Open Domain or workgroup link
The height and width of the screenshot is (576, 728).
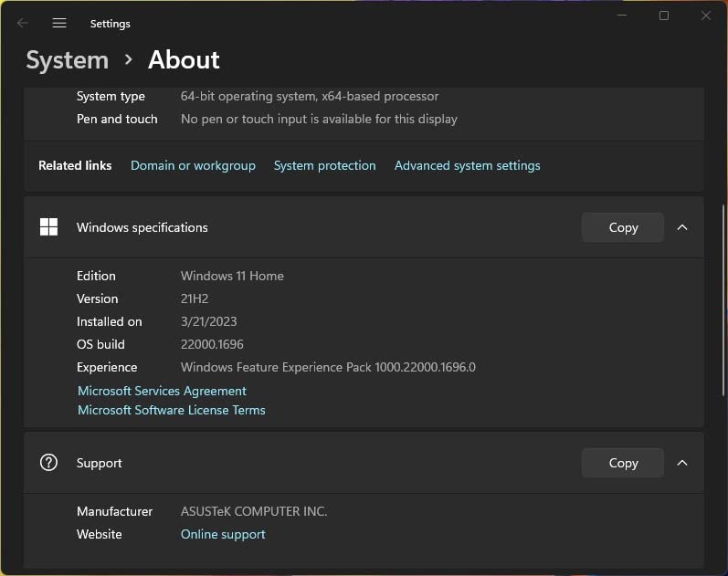(193, 166)
